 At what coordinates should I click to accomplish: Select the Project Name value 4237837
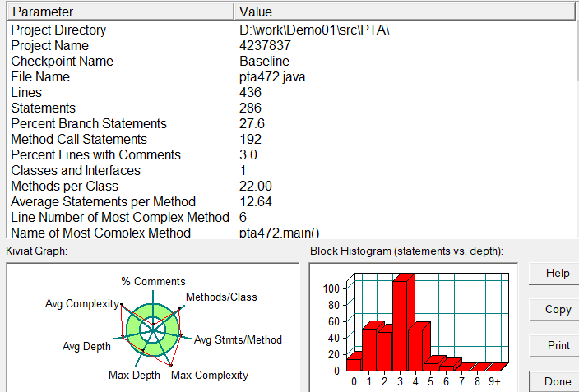pos(265,45)
